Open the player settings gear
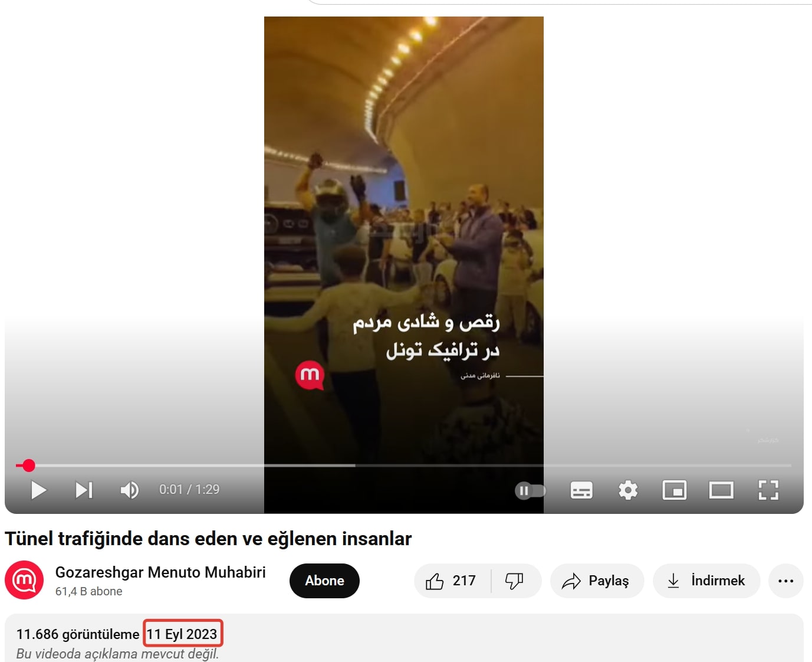The width and height of the screenshot is (812, 662). pyautogui.click(x=628, y=490)
